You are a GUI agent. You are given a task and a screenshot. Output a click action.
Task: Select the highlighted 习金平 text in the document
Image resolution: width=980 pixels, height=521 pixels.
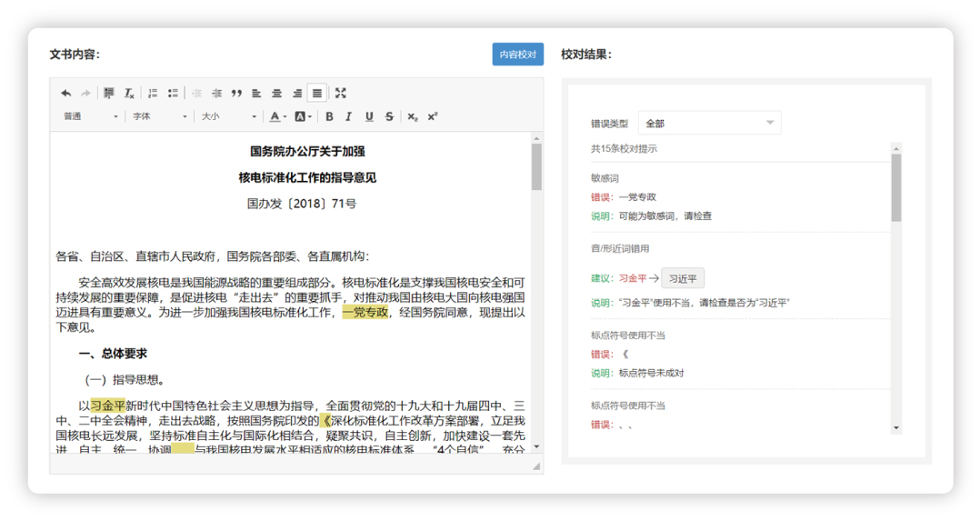coord(107,406)
